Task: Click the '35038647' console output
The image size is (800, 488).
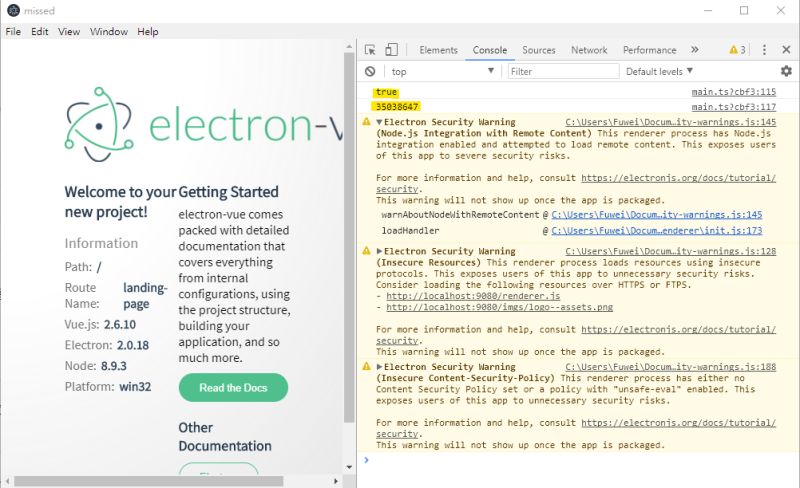Action: coord(397,107)
